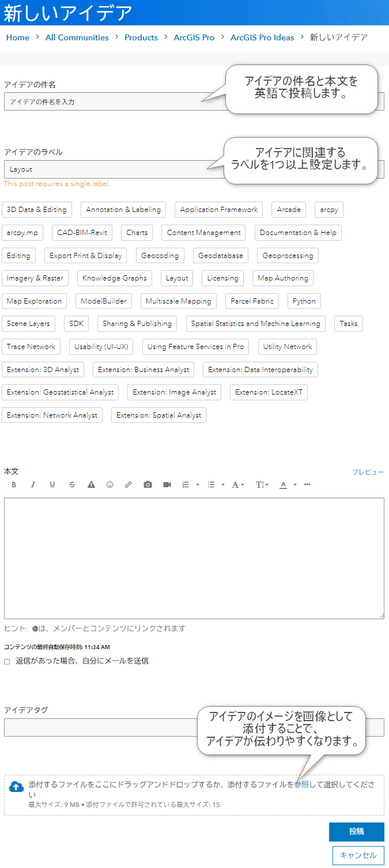Select the Application Framework label
This screenshot has height=868, width=389.
(x=219, y=210)
